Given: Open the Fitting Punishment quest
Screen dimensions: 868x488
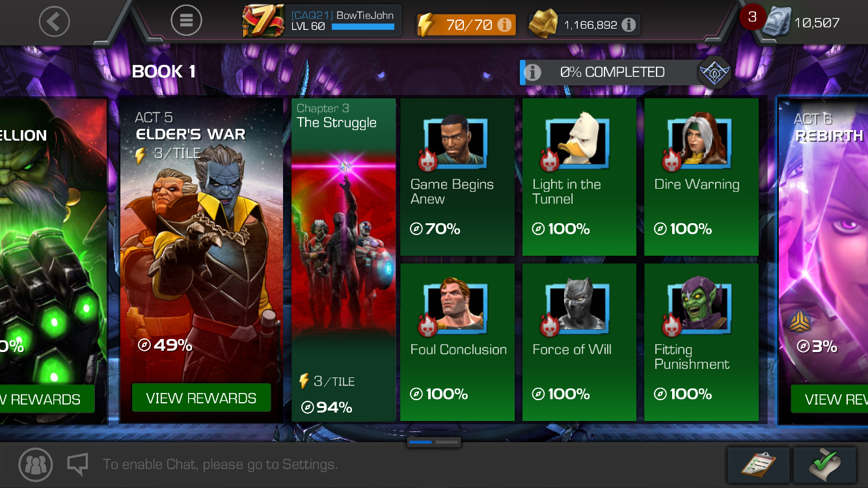Looking at the screenshot, I should pos(701,342).
